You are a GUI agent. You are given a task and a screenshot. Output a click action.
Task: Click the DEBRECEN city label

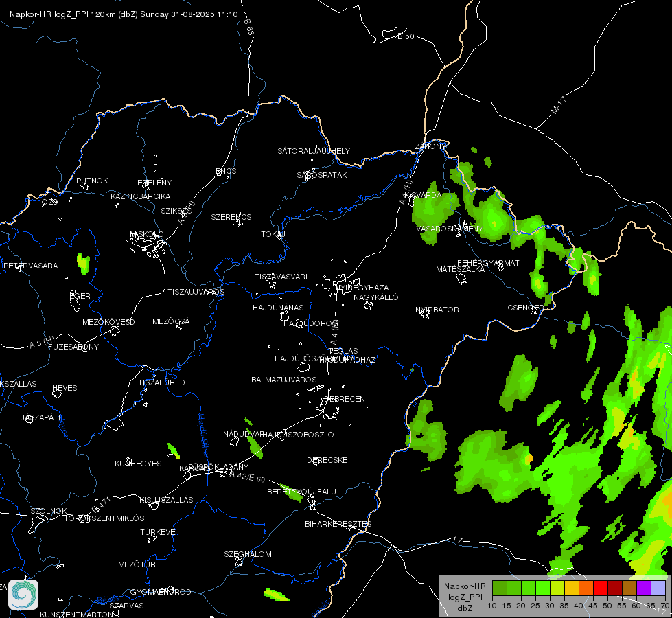pos(345,399)
